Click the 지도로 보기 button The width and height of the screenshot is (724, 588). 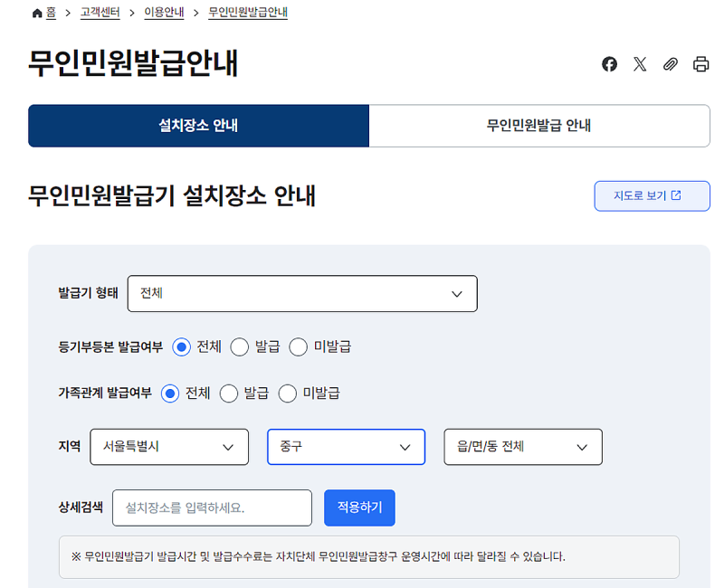pos(652,195)
